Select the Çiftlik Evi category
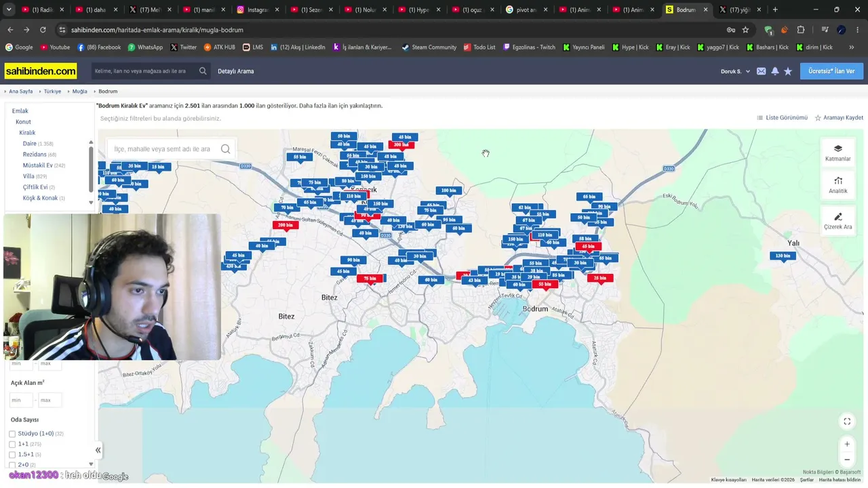The width and height of the screenshot is (868, 488). 35,187
